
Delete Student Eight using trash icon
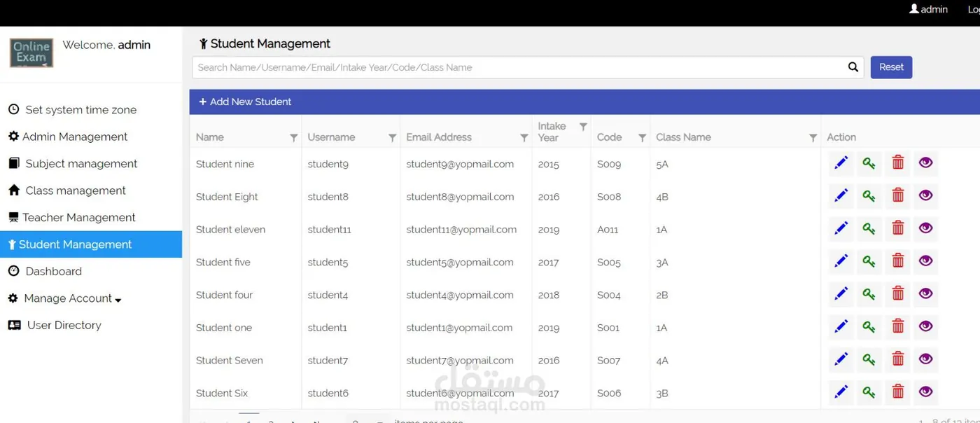point(898,196)
